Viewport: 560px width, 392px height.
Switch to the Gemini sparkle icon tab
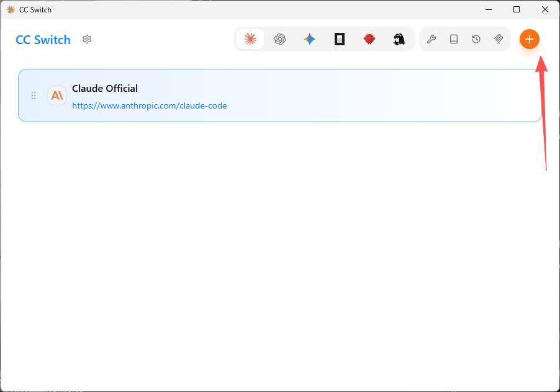click(310, 39)
